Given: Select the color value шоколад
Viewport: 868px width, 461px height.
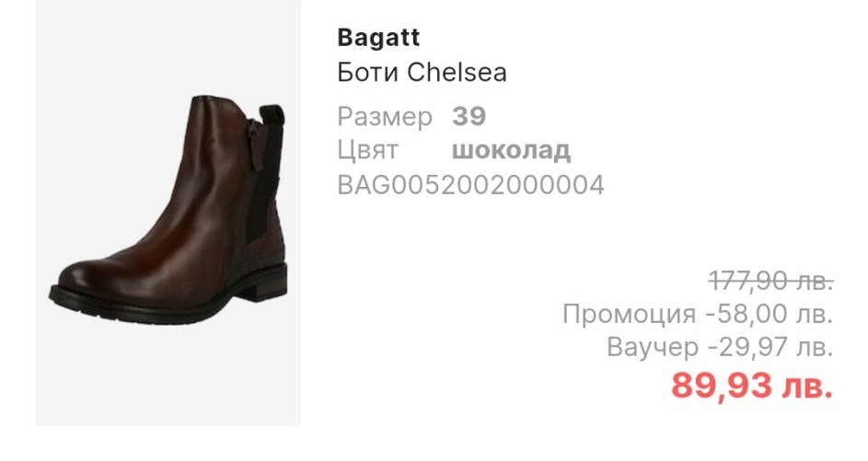Looking at the screenshot, I should pyautogui.click(x=511, y=150).
